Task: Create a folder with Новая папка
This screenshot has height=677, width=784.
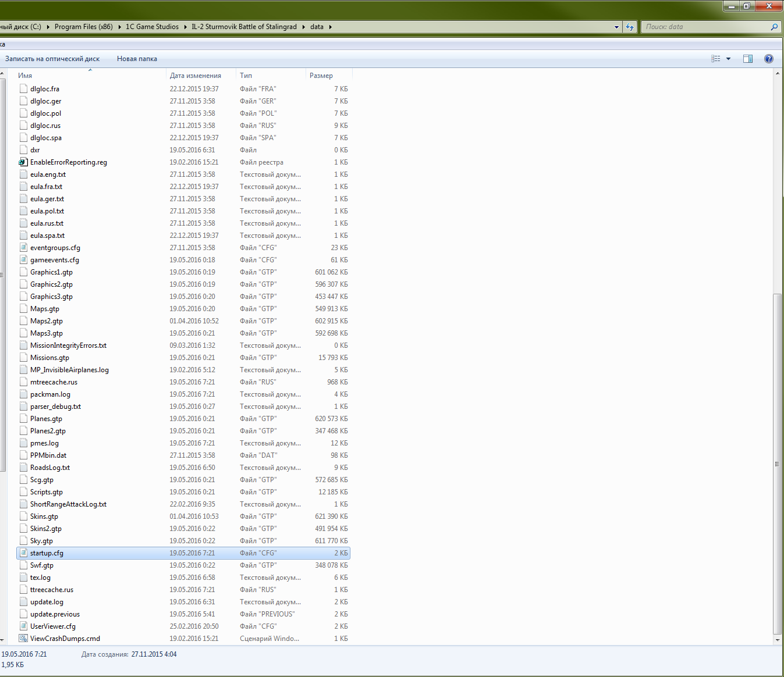Action: point(137,59)
